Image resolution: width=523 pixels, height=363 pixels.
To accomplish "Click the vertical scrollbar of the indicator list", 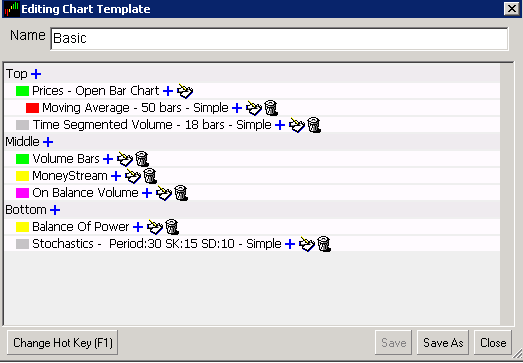I will click(x=507, y=194).
